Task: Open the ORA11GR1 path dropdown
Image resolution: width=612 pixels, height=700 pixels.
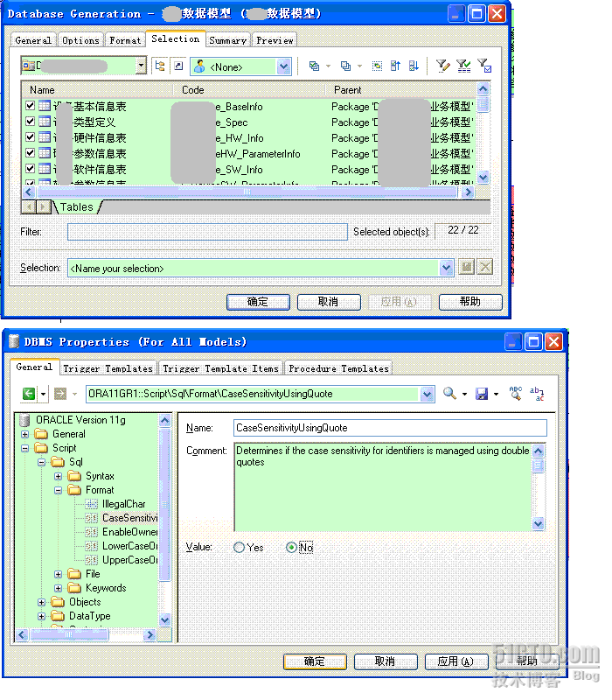Action: [x=427, y=394]
